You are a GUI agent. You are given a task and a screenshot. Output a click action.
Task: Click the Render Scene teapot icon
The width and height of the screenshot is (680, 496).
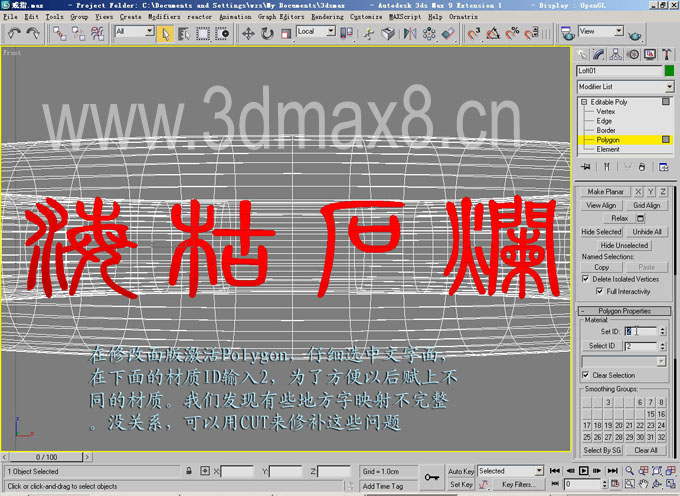click(568, 33)
